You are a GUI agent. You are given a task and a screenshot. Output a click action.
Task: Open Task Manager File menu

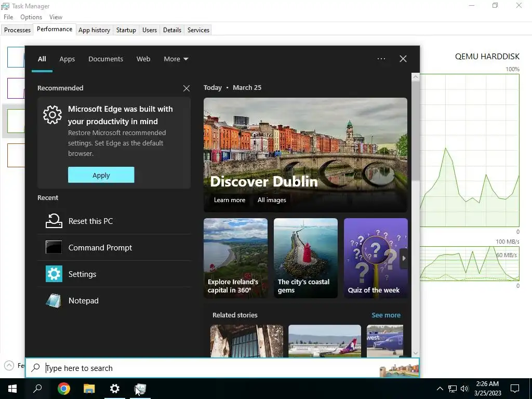[8, 17]
